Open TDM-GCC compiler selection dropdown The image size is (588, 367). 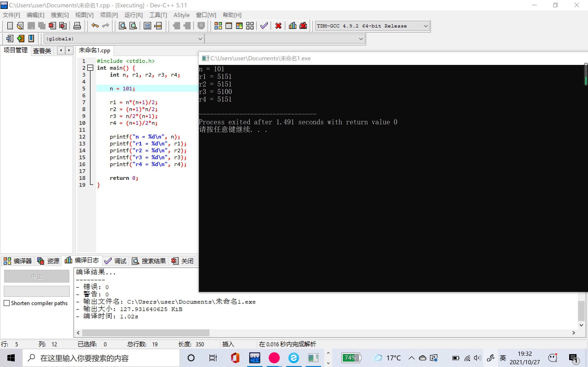[x=425, y=26]
